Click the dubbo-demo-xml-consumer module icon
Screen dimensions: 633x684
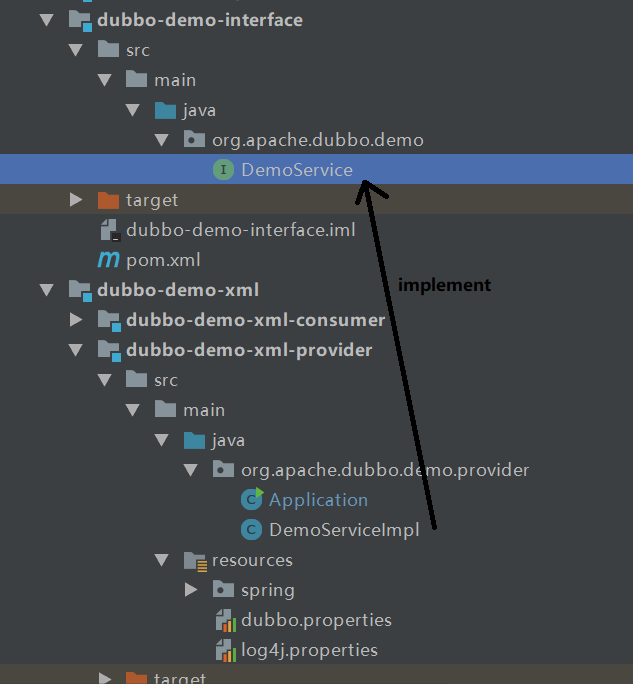tap(109, 321)
